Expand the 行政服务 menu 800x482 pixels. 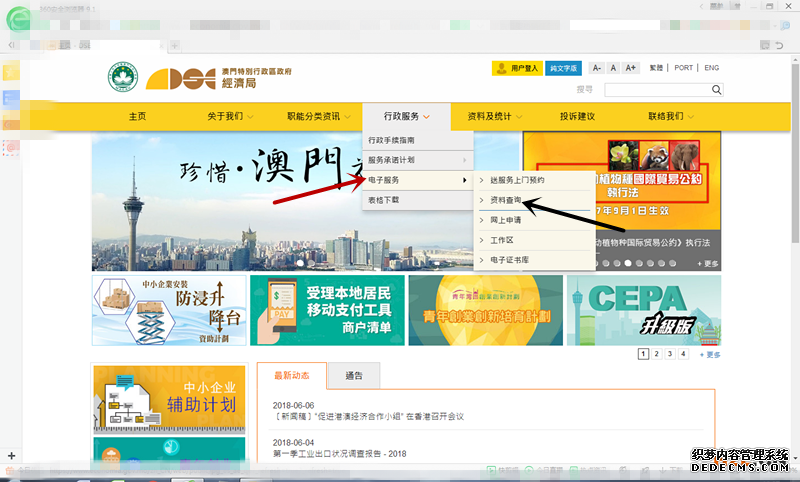tap(407, 116)
